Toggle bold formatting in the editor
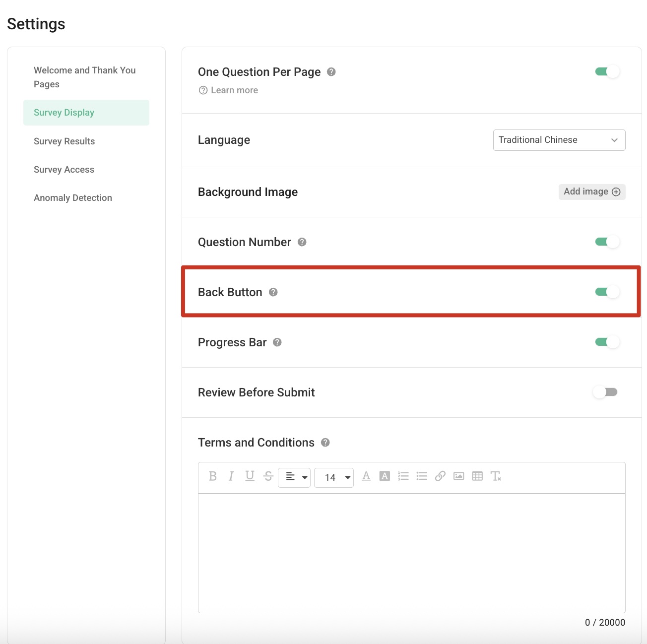Screen dimensions: 647x644 [x=213, y=477]
